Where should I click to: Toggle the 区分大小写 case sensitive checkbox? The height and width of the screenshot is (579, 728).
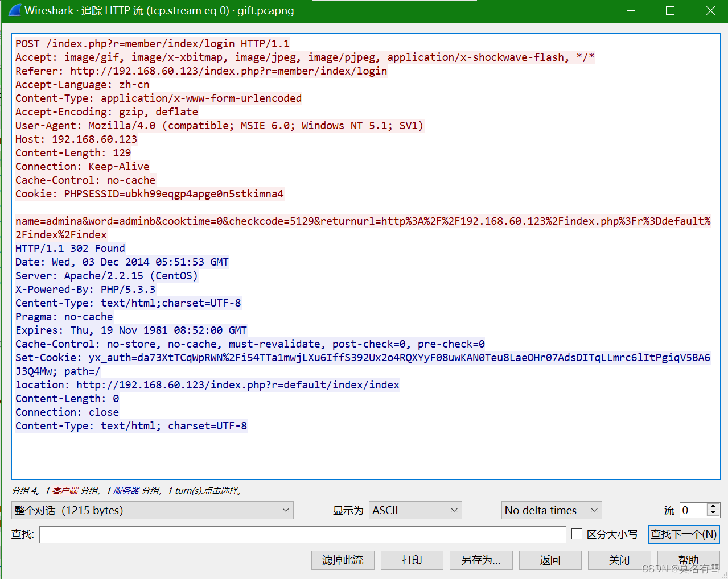pyautogui.click(x=577, y=534)
